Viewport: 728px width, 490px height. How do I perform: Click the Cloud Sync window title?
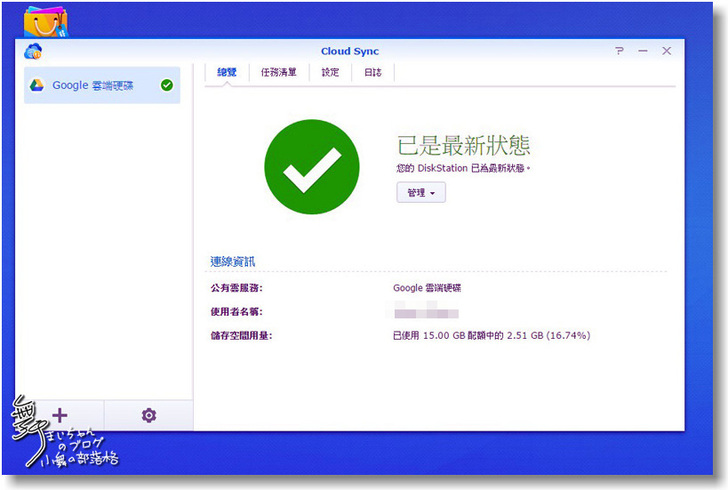(350, 51)
